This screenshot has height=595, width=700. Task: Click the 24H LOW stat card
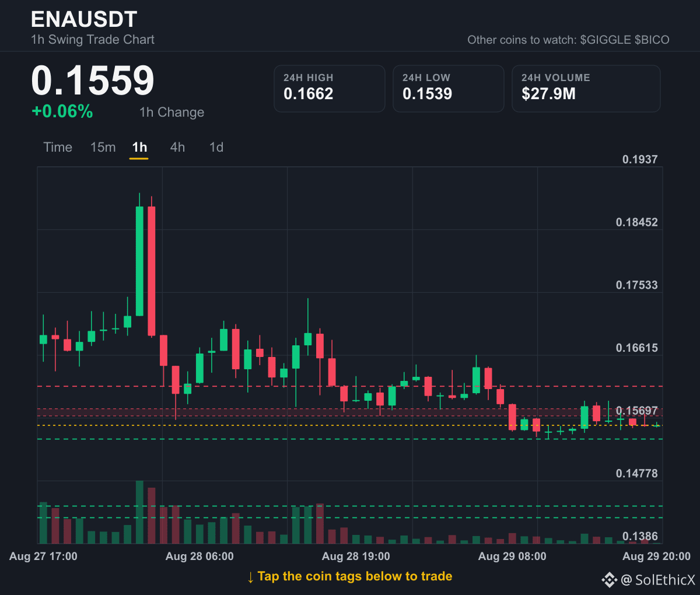click(449, 89)
